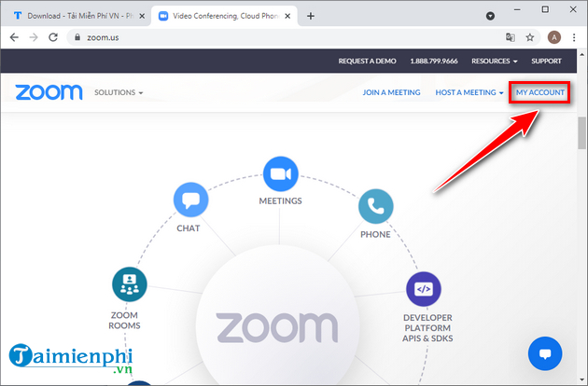Click the Meetings video camera icon
This screenshot has width=588, height=386.
click(281, 174)
